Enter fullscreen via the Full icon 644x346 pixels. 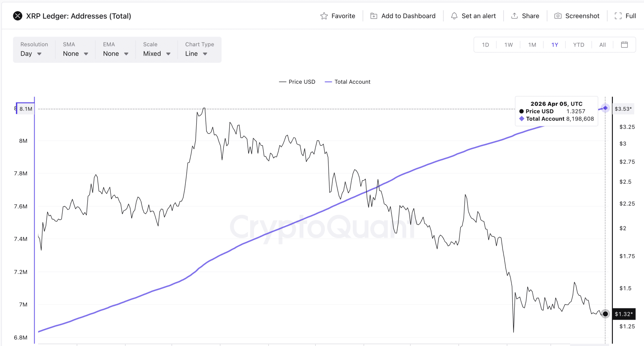click(618, 15)
